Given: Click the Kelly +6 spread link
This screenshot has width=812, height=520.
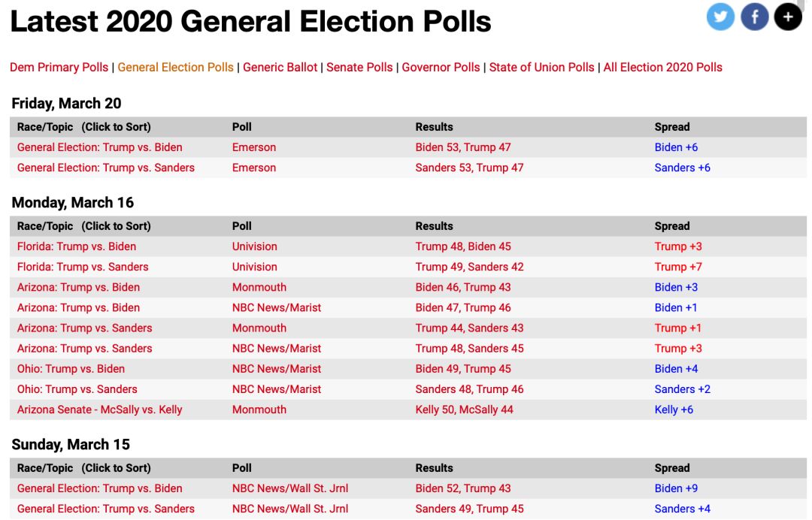Looking at the screenshot, I should pos(674,410).
